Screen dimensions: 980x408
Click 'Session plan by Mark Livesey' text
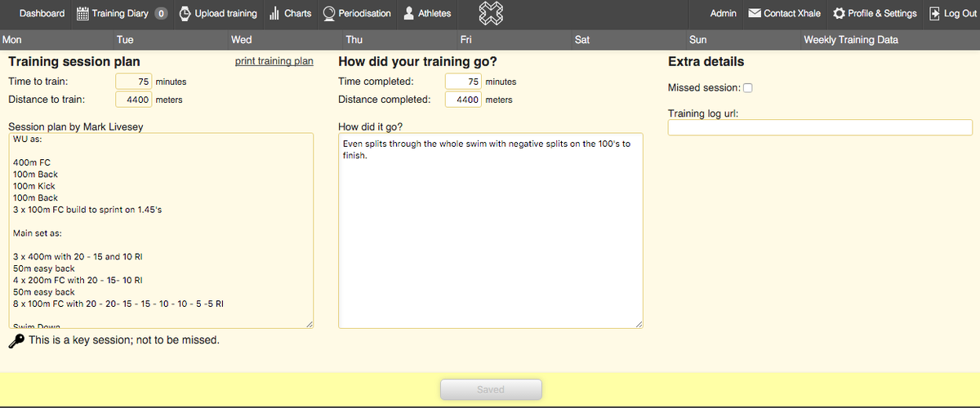[76, 126]
